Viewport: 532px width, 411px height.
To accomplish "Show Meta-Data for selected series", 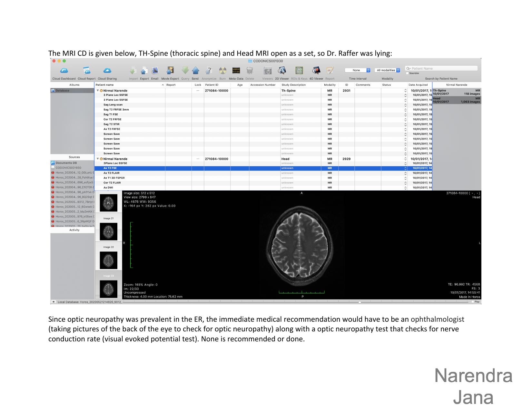I will click(236, 71).
